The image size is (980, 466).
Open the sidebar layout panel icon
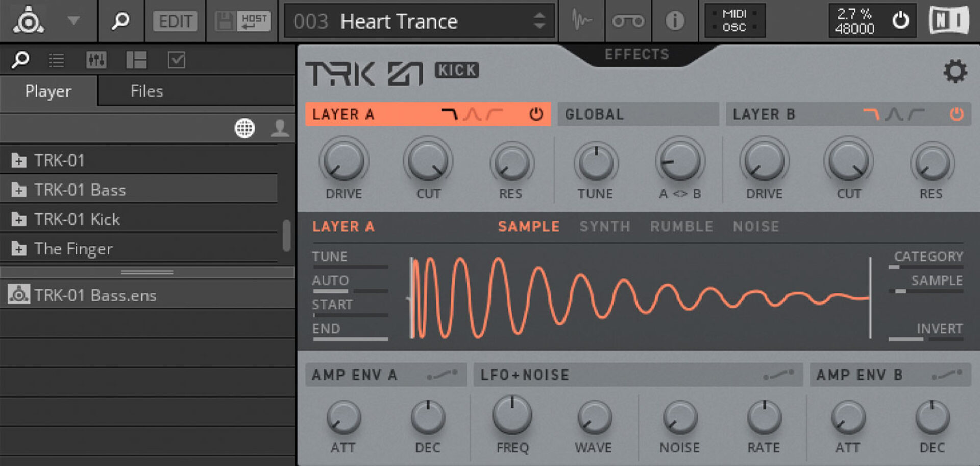tap(136, 60)
